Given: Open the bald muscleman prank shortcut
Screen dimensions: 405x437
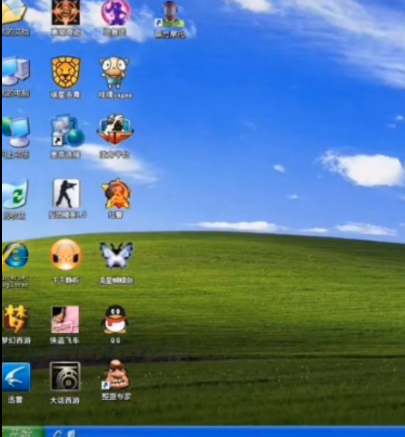Looking at the screenshot, I should tap(115, 375).
